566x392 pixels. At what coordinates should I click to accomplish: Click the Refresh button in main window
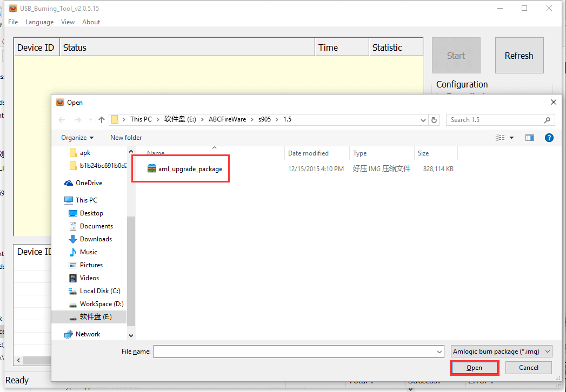519,56
